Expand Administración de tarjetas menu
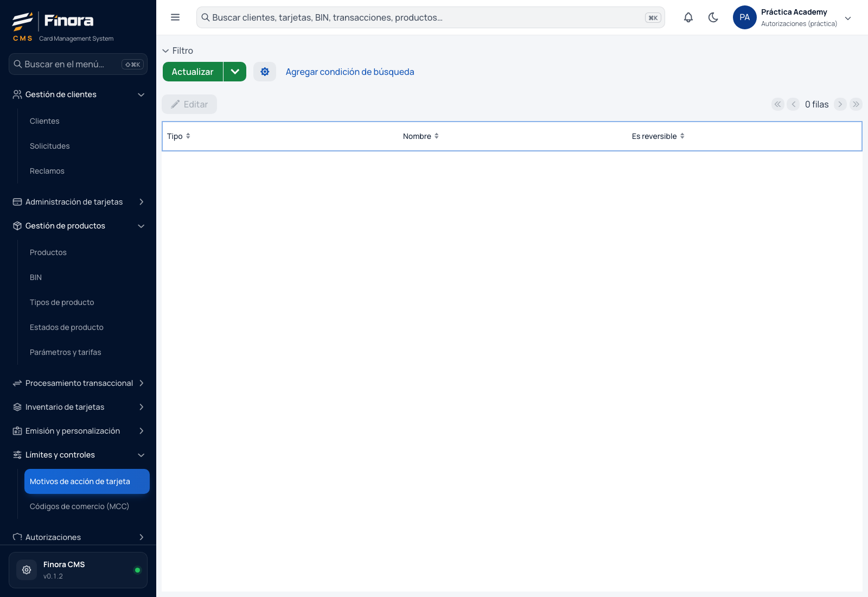868x597 pixels. pyautogui.click(x=141, y=202)
